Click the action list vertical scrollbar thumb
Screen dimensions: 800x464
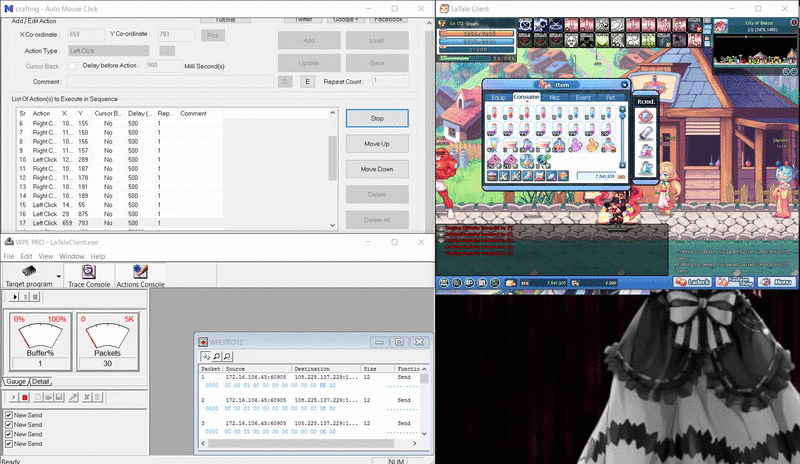333,158
